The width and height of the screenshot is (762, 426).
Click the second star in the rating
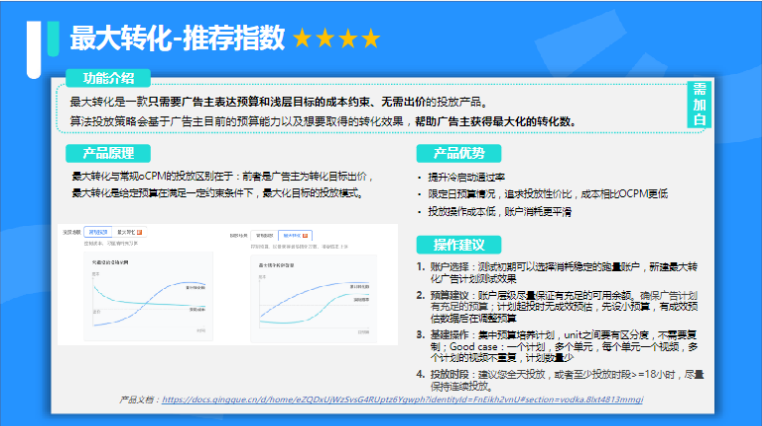(326, 39)
